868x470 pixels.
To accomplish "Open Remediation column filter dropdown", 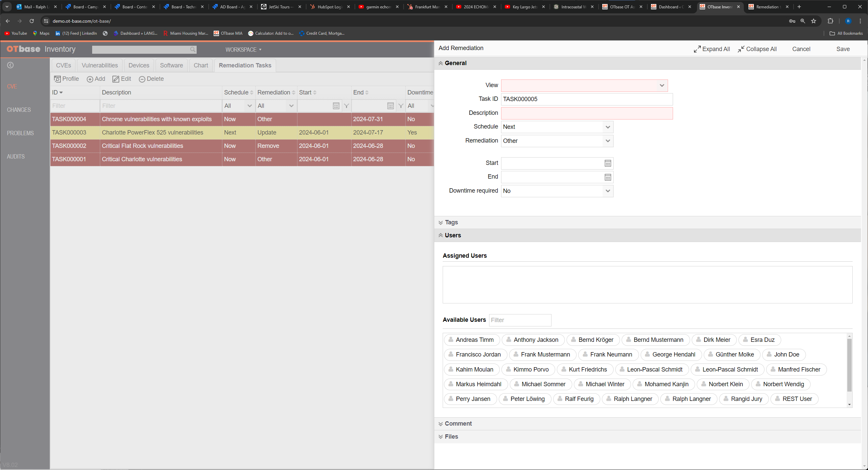I will pyautogui.click(x=276, y=106).
